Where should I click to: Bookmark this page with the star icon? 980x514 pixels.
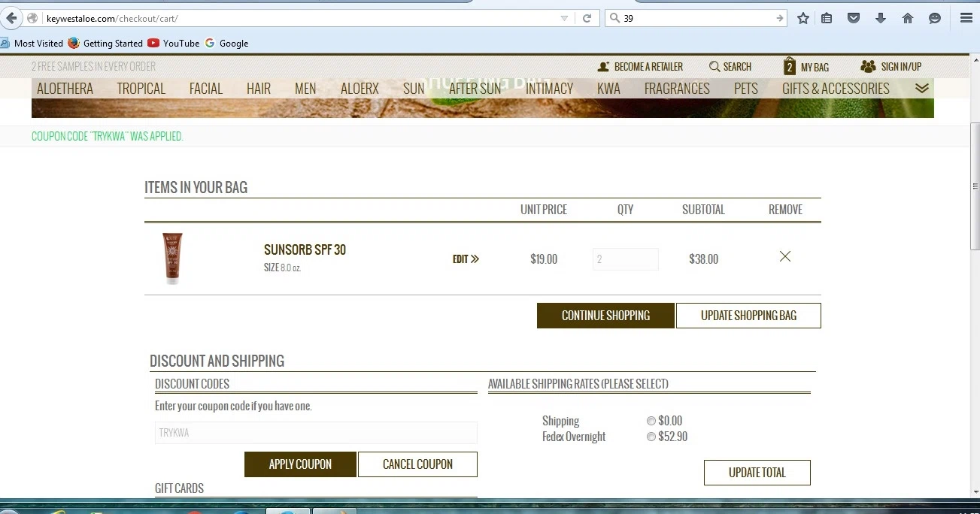803,18
